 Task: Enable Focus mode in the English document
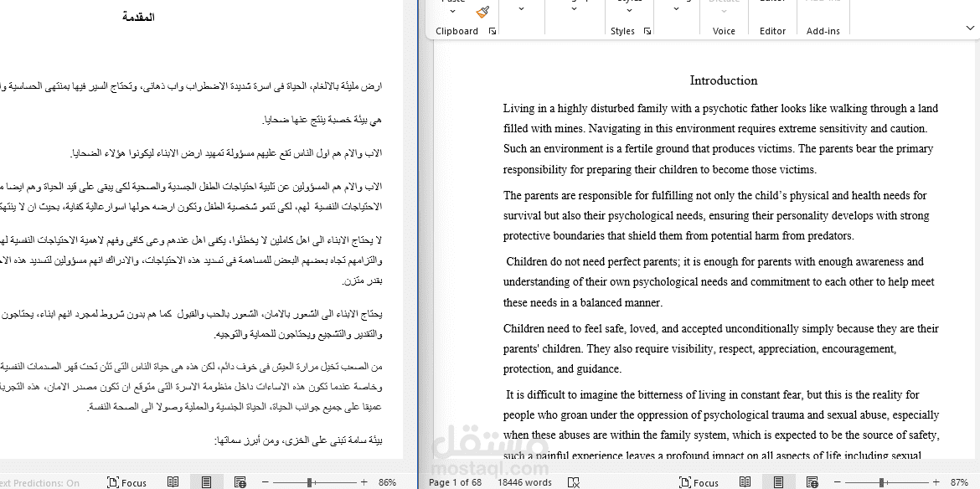tap(699, 482)
